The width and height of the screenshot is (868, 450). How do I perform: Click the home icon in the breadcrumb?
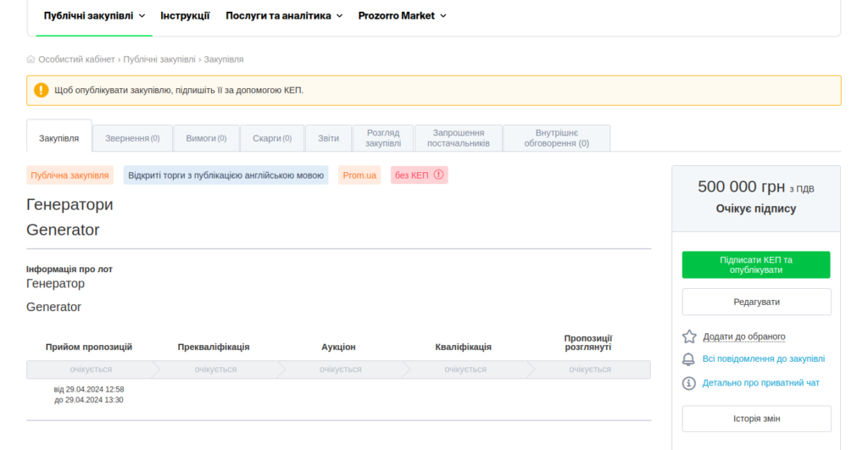[x=31, y=59]
